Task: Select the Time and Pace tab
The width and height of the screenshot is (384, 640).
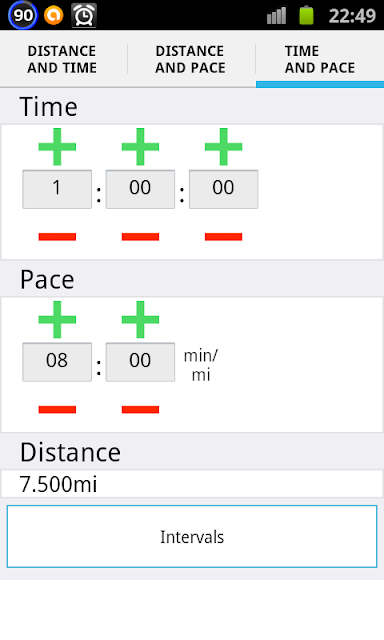Action: point(320,59)
